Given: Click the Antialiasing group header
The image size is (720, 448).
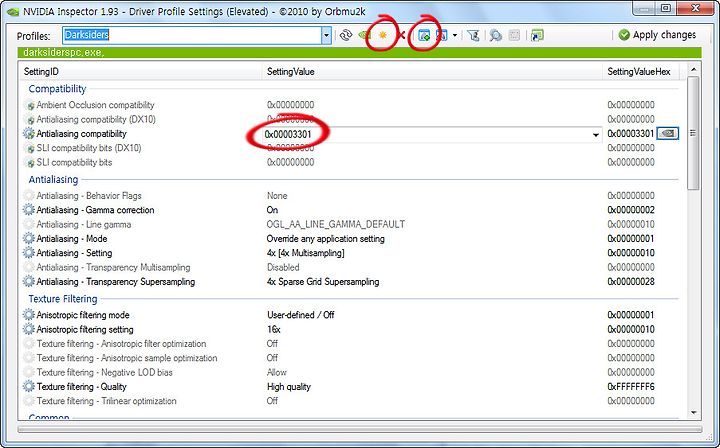Looking at the screenshot, I should coord(53,179).
